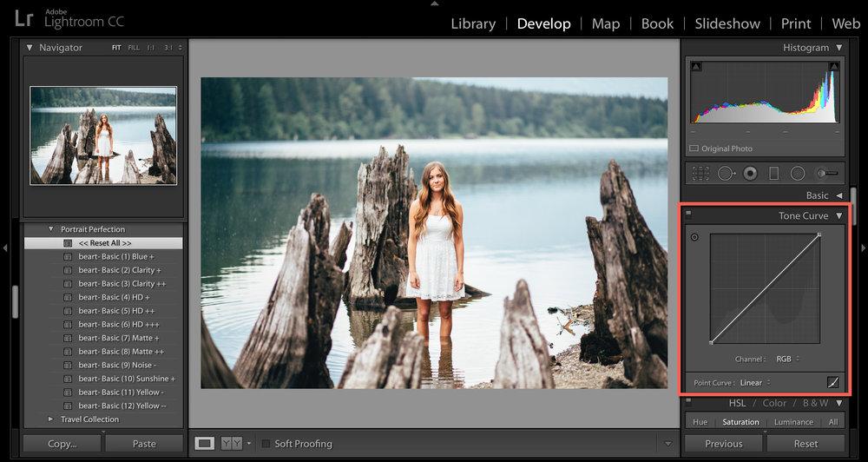Click the Copy... button
This screenshot has height=462, width=868.
(x=61, y=444)
